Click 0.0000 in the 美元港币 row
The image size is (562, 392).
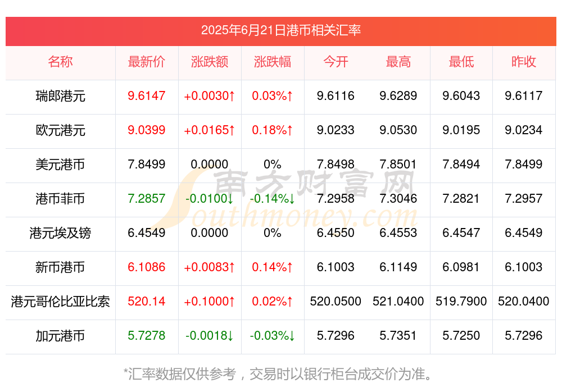click(x=209, y=164)
